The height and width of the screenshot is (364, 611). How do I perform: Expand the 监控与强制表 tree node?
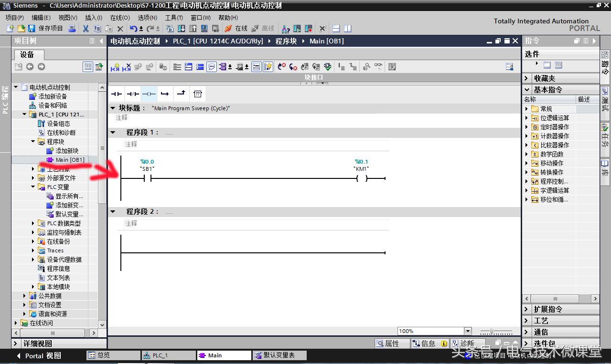33,232
